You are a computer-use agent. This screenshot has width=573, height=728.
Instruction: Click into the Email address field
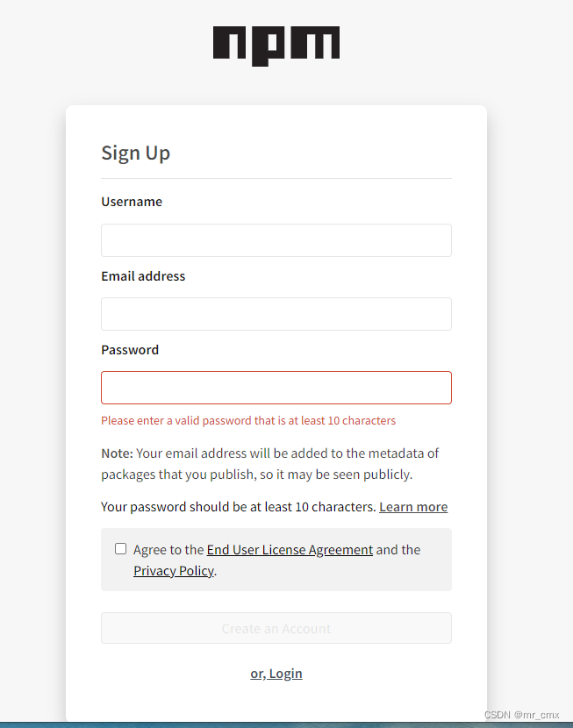click(276, 314)
